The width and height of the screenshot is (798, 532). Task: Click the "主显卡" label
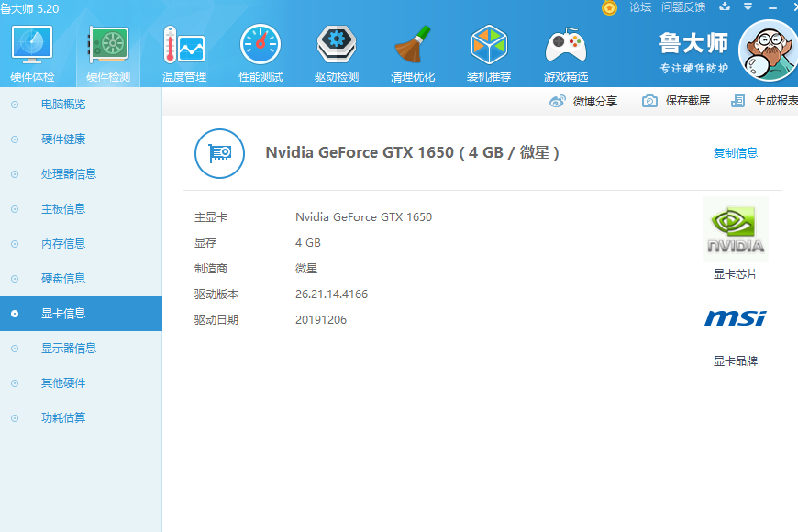(211, 217)
